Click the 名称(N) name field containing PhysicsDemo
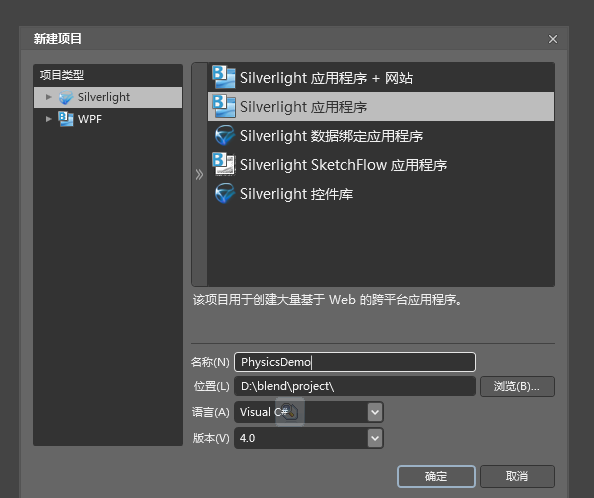The image size is (594, 498). tap(355, 362)
